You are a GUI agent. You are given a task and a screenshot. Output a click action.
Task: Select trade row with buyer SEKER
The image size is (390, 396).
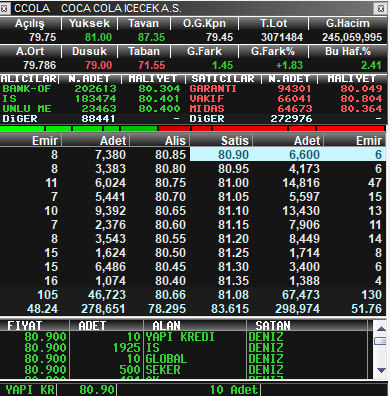(x=183, y=370)
